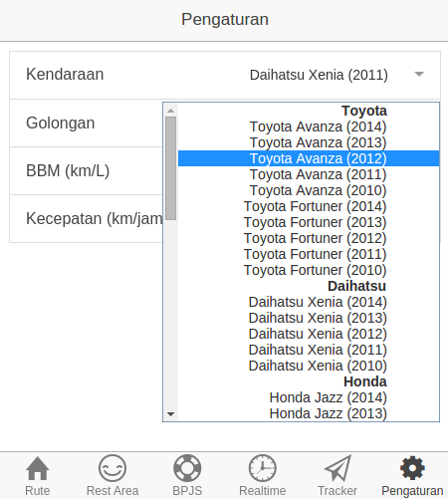
Task: Click the Realtime tab label
Action: tap(262, 491)
